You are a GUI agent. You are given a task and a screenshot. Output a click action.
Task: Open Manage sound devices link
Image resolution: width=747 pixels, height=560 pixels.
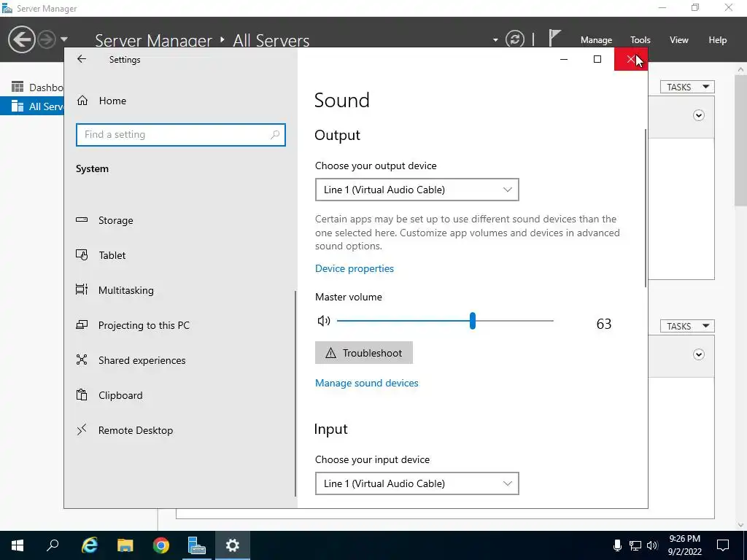coord(367,383)
